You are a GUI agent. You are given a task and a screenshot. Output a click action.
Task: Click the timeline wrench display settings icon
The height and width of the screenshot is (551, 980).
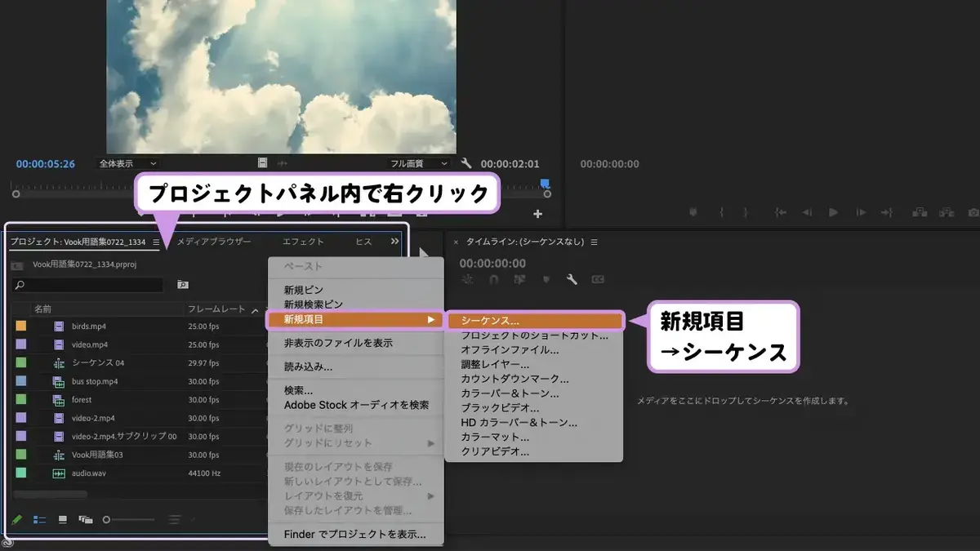click(572, 279)
